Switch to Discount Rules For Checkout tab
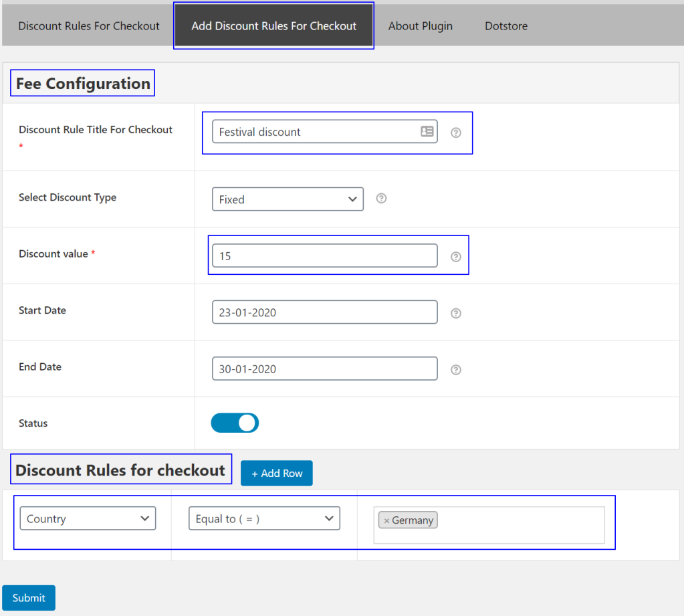Viewport: 684px width, 616px height. 88,25
